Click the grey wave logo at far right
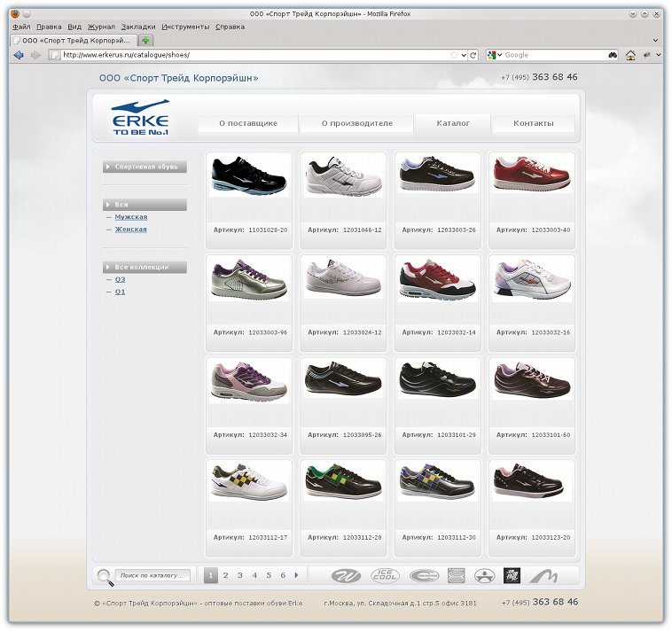The height and width of the screenshot is (631, 672). click(x=543, y=576)
